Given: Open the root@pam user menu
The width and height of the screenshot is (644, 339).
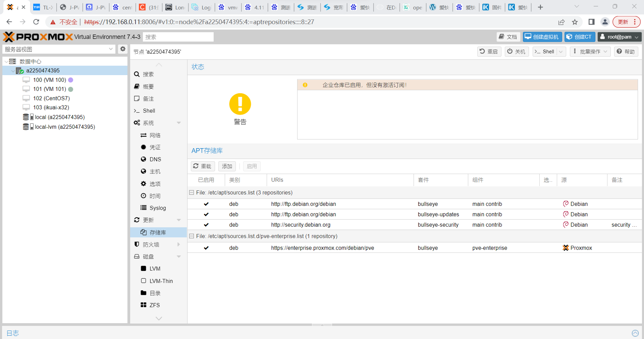Looking at the screenshot, I should 619,37.
